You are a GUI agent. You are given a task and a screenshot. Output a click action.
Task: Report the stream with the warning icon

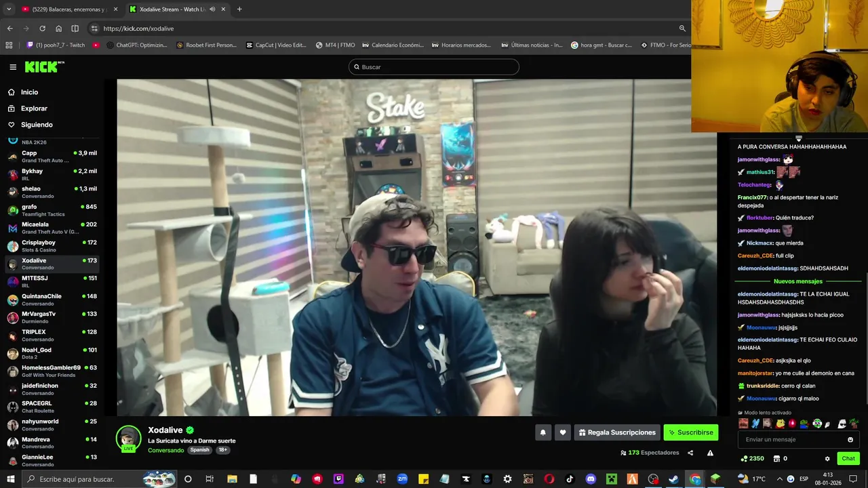[710, 453]
